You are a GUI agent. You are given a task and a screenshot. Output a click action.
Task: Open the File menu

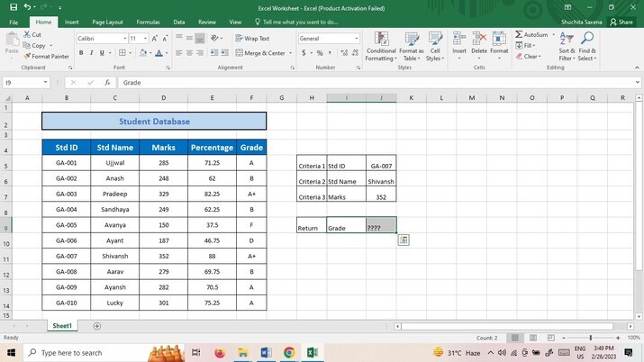[x=14, y=23]
